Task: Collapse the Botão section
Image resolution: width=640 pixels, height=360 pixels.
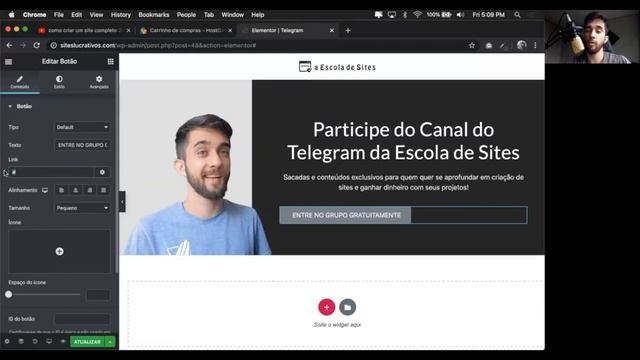Action: [x=20, y=107]
